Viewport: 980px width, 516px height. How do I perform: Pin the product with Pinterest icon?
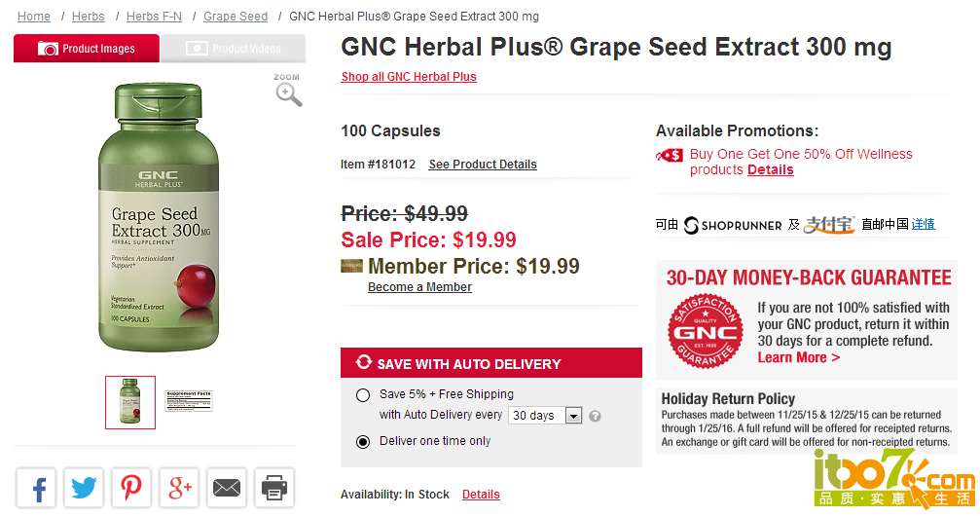coord(131,487)
